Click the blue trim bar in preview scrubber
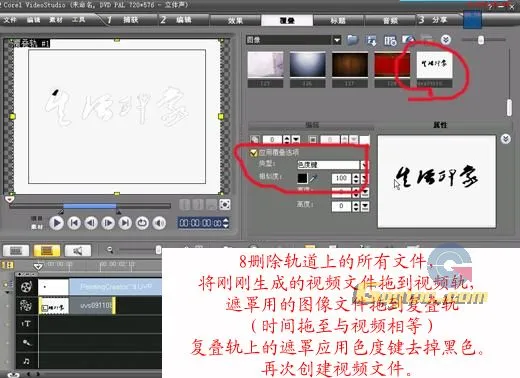This screenshot has width=520, height=378. click(90, 206)
